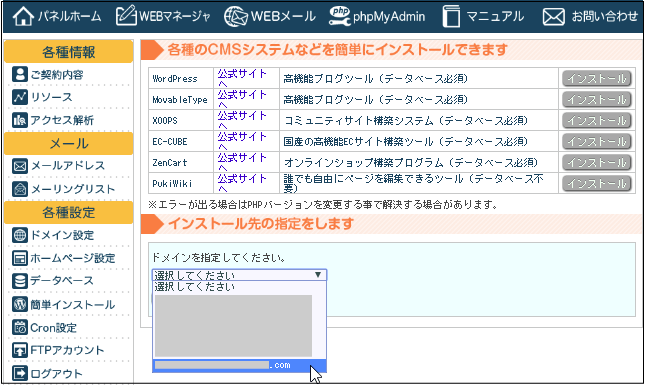Open ZenCart 公式サイトへ link
The image size is (645, 385).
click(242, 162)
